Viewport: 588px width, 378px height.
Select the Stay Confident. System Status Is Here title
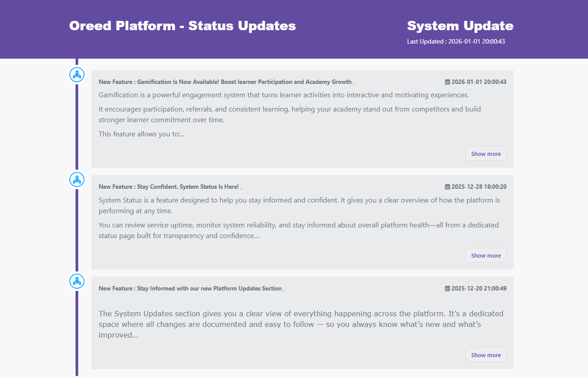coord(169,187)
